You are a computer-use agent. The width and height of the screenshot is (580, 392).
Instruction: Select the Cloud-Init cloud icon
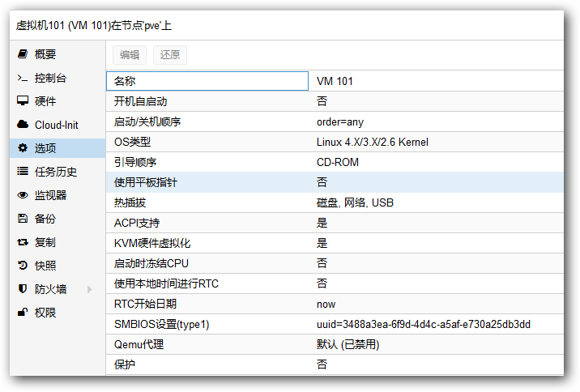click(23, 125)
